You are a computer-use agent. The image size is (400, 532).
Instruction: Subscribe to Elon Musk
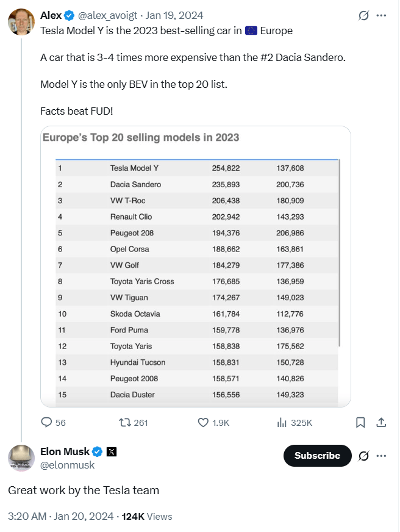click(x=317, y=456)
